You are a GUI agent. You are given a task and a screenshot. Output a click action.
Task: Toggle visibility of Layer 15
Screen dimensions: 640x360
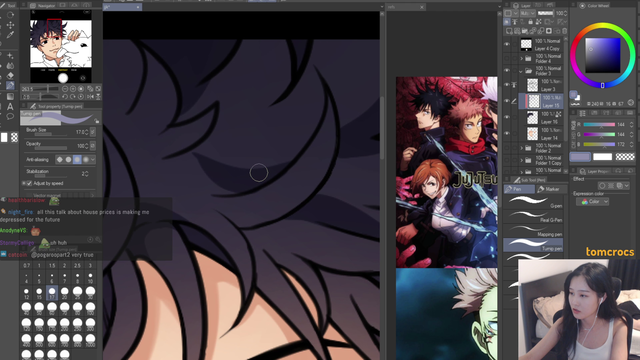click(507, 101)
